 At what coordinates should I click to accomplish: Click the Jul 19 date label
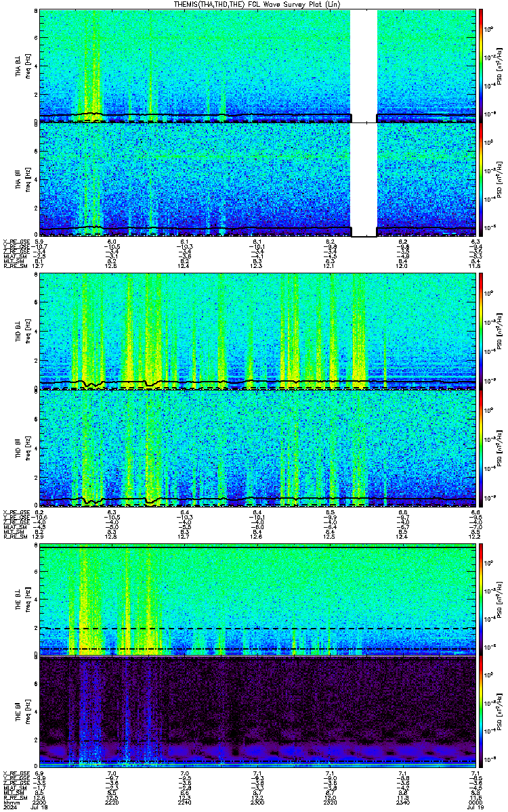[475, 807]
